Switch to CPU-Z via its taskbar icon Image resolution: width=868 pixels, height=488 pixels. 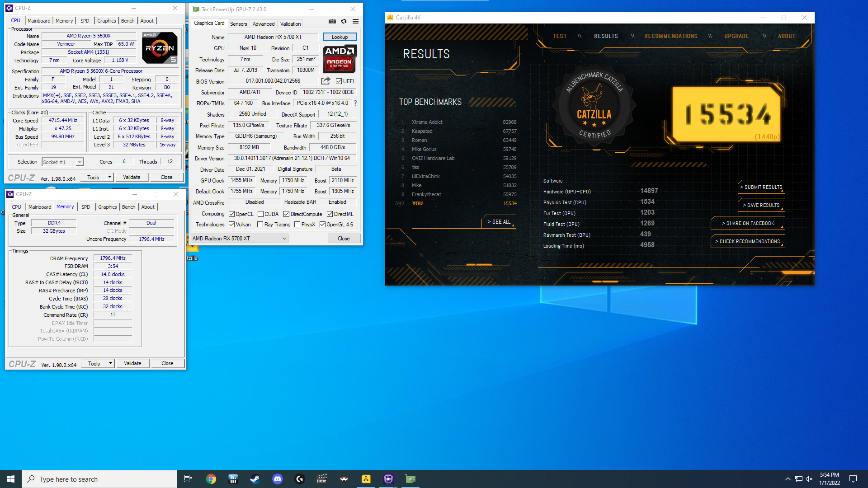(x=388, y=479)
